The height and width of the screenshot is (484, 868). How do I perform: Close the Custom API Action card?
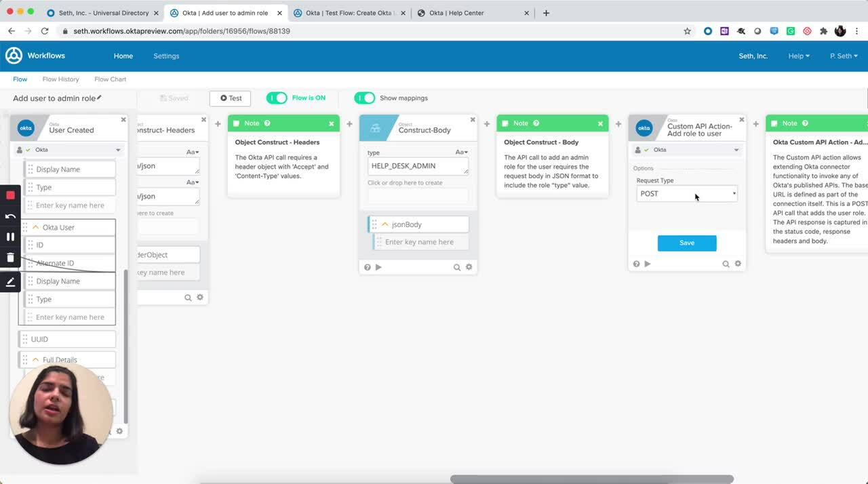click(x=741, y=119)
